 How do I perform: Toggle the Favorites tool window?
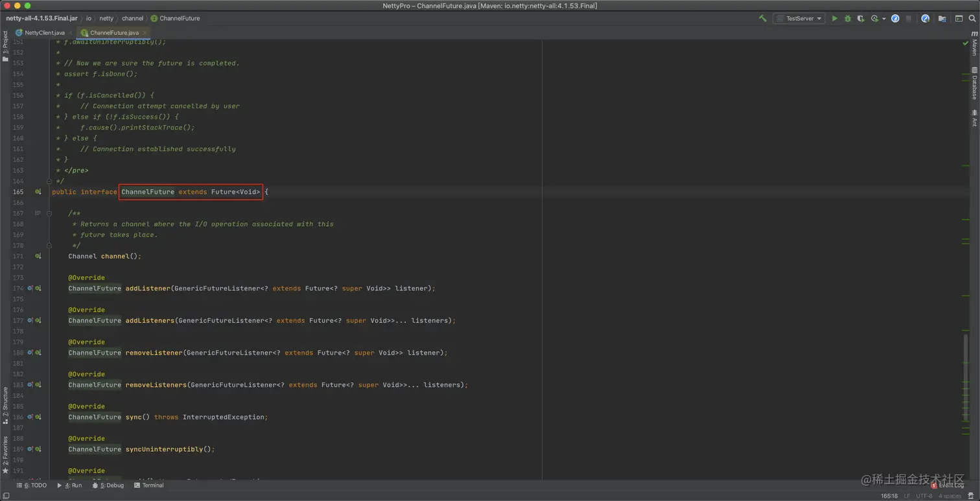(5, 455)
